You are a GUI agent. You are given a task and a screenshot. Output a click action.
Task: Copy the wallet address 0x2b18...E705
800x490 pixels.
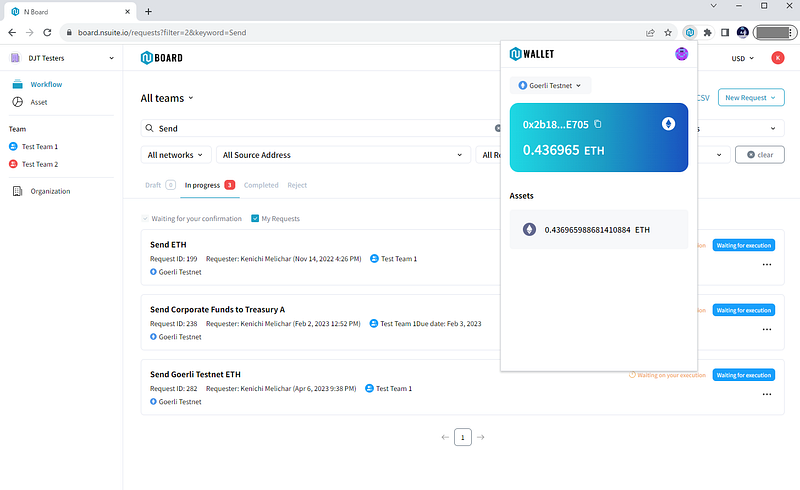(598, 124)
